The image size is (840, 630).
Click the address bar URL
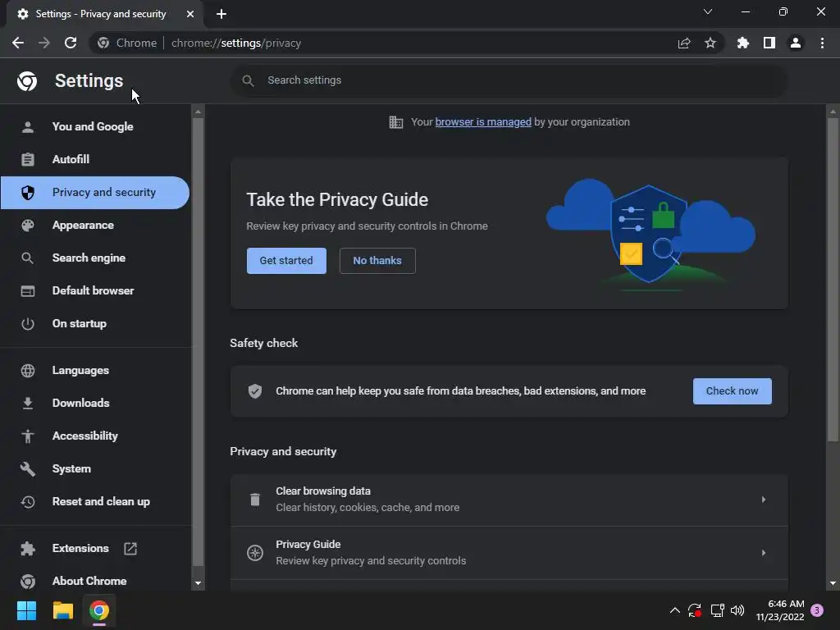[235, 43]
